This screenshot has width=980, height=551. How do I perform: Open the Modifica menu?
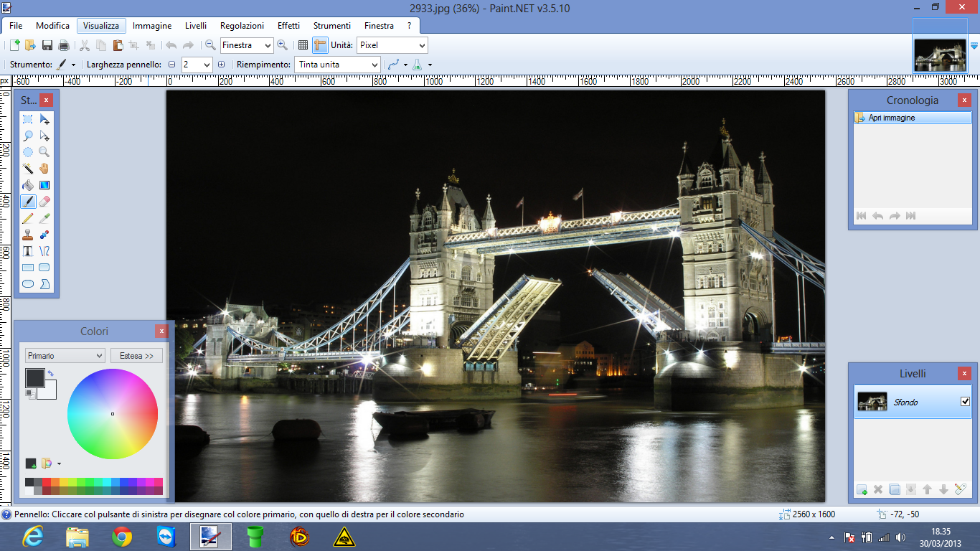(53, 26)
